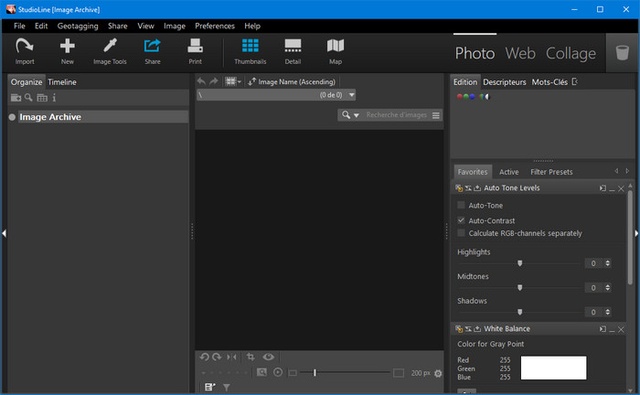
Task: Click the Share toolbar icon
Action: pyautogui.click(x=152, y=51)
